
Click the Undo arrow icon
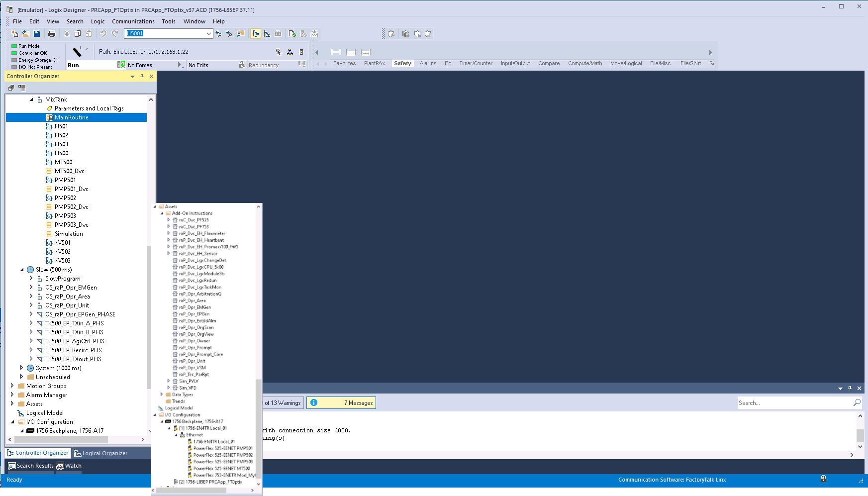point(103,34)
